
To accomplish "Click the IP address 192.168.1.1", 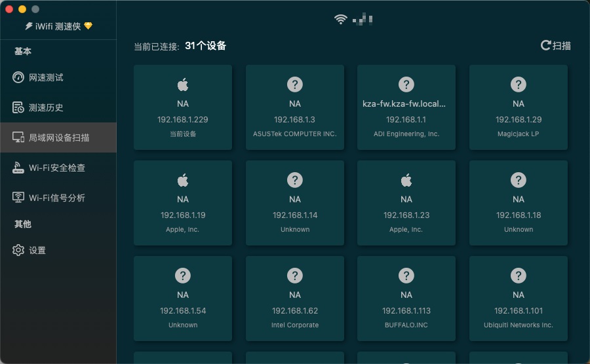I will [x=406, y=119].
